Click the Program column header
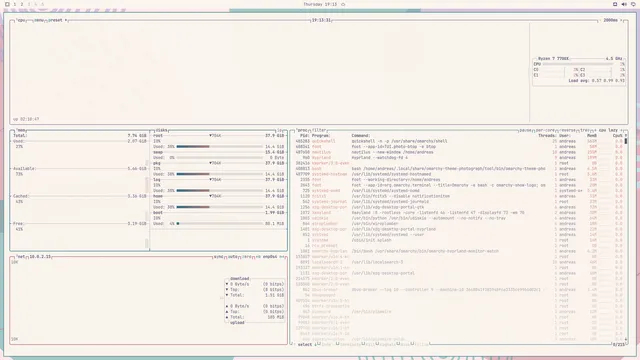The image size is (640, 360). click(x=321, y=136)
